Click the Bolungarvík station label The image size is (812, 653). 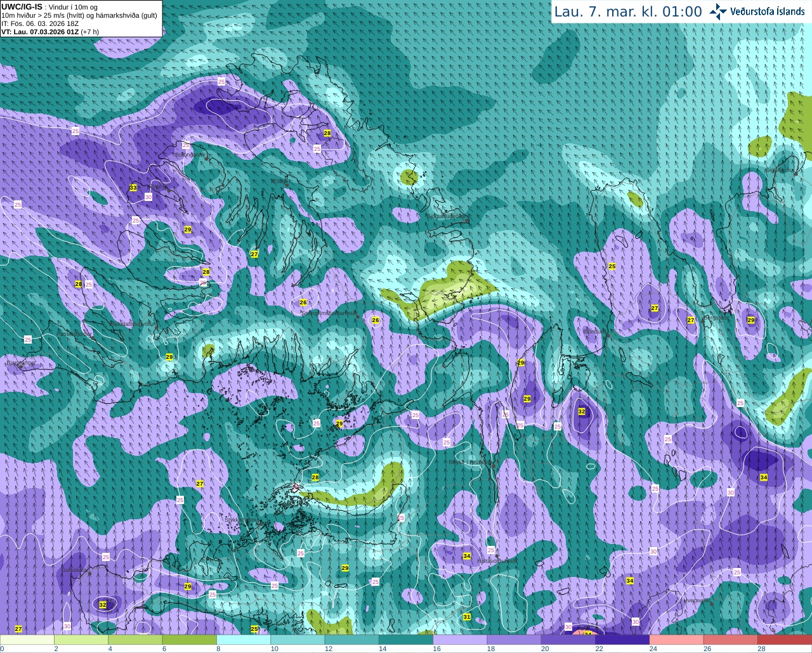189,155
